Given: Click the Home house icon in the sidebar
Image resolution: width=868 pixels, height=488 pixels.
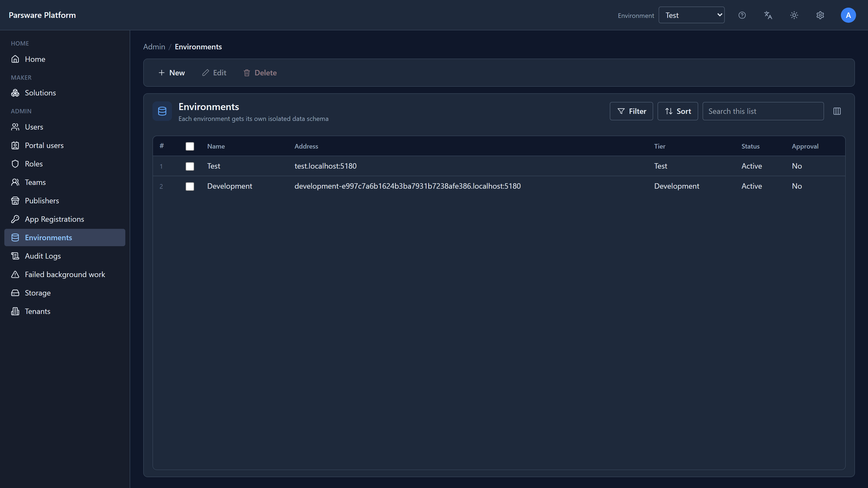Looking at the screenshot, I should click(x=15, y=59).
